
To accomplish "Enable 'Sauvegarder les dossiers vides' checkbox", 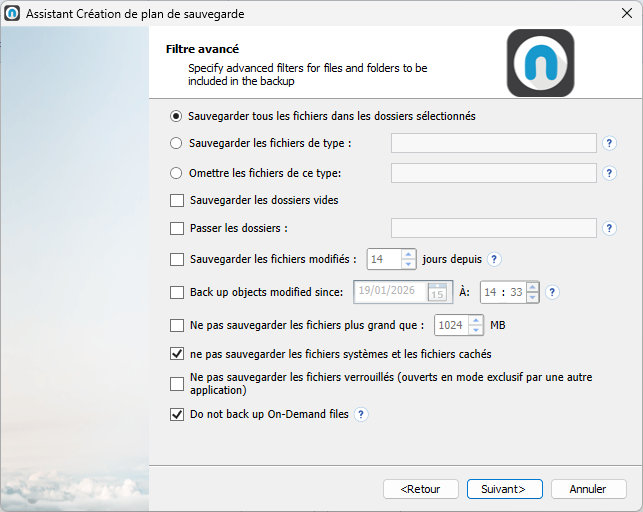I will (x=177, y=201).
